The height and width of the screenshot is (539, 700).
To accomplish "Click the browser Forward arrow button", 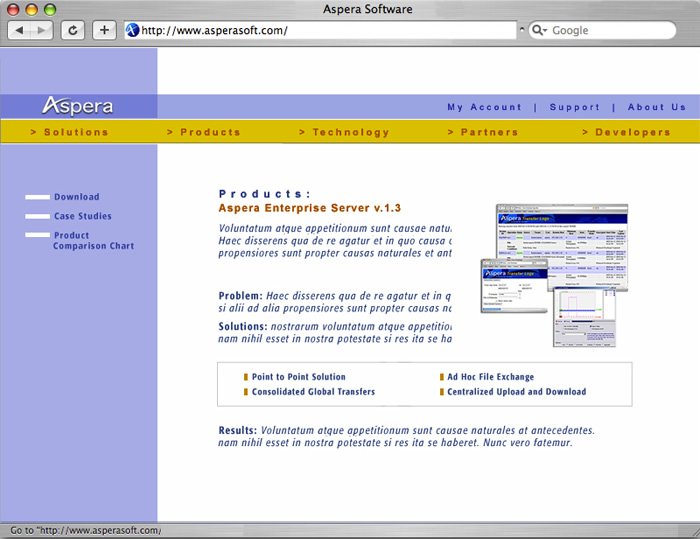I will pyautogui.click(x=42, y=30).
